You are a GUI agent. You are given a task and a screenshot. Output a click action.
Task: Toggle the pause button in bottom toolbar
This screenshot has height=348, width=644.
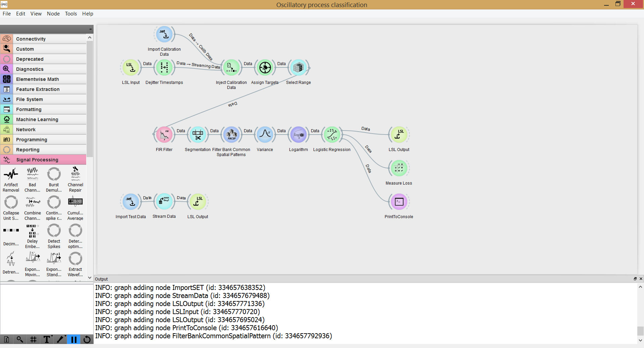coord(74,340)
